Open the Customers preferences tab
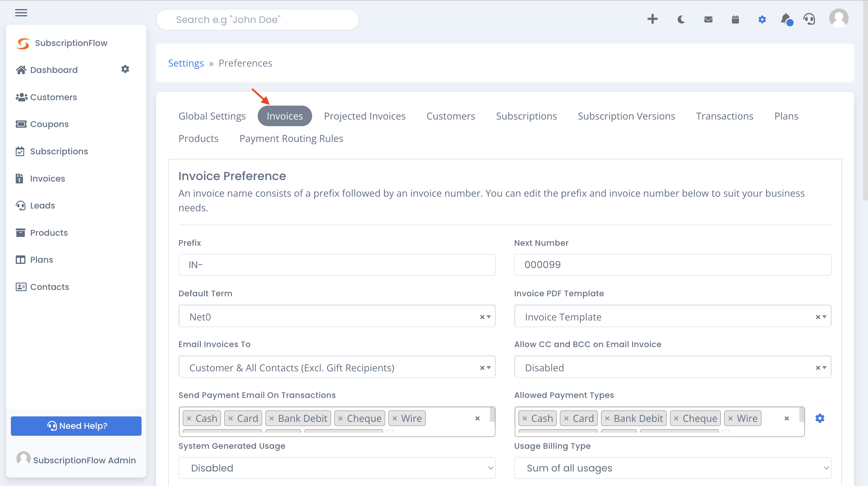 pyautogui.click(x=451, y=116)
